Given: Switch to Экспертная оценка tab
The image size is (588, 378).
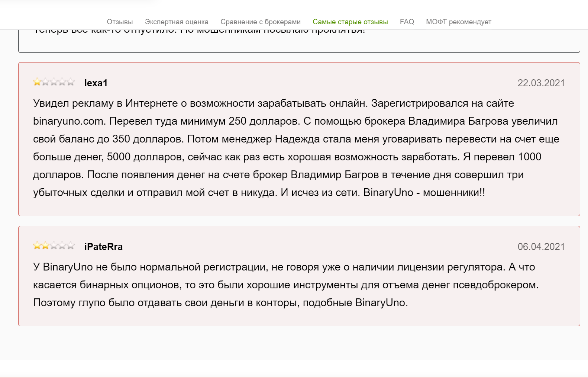Looking at the screenshot, I should point(177,22).
